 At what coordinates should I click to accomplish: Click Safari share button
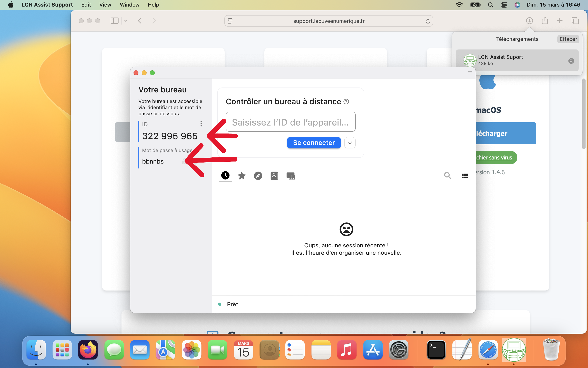[545, 20]
